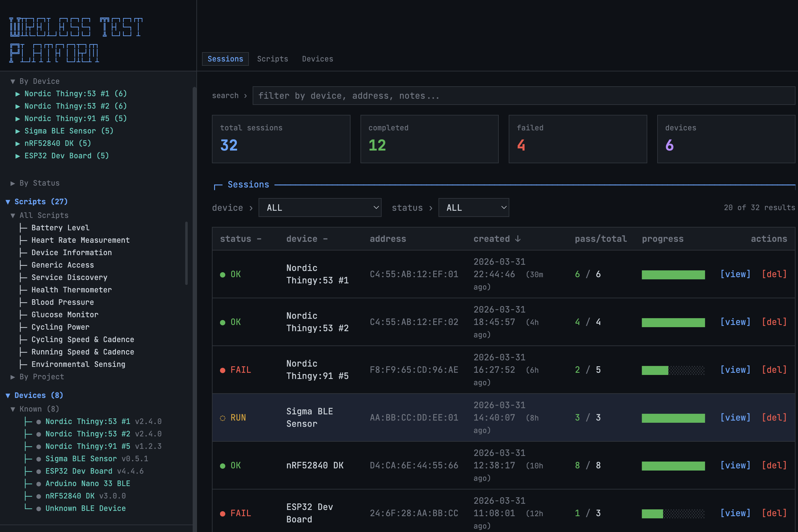The height and width of the screenshot is (532, 798).
Task: Click the red FAIL dot for Nordic Thingy:91 #5
Action: (222, 370)
